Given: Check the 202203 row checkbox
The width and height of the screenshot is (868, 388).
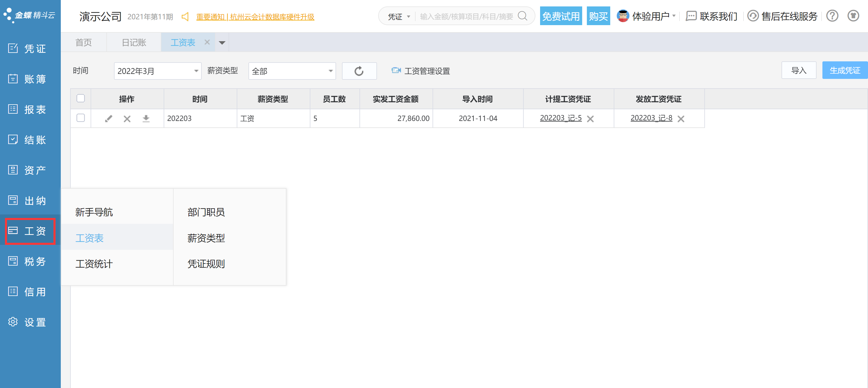Looking at the screenshot, I should point(81,118).
